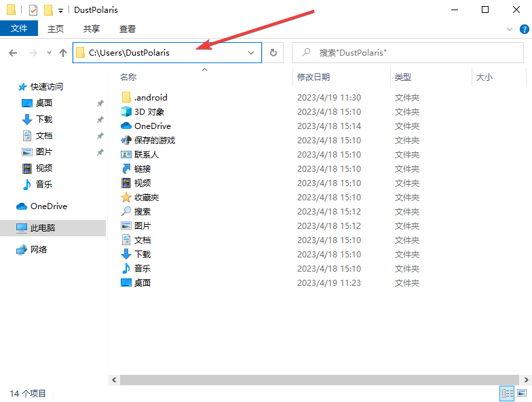Select the 桌面 icon in file list
This screenshot has height=402, width=532.
pos(126,282)
